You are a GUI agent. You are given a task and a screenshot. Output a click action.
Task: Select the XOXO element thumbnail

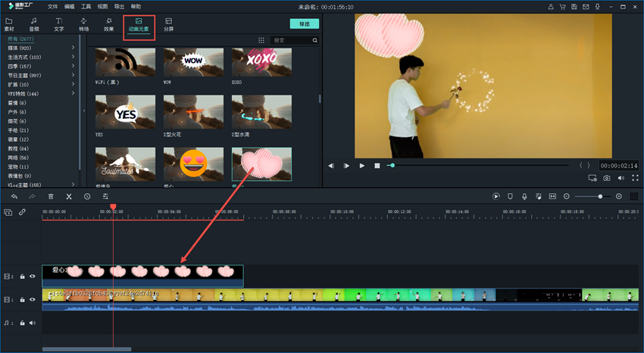coord(261,62)
